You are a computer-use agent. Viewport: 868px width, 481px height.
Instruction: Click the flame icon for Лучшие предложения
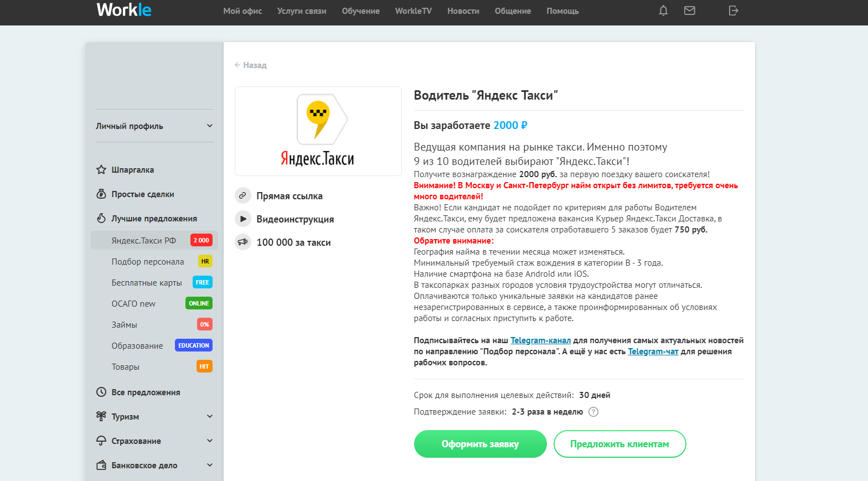(x=101, y=218)
